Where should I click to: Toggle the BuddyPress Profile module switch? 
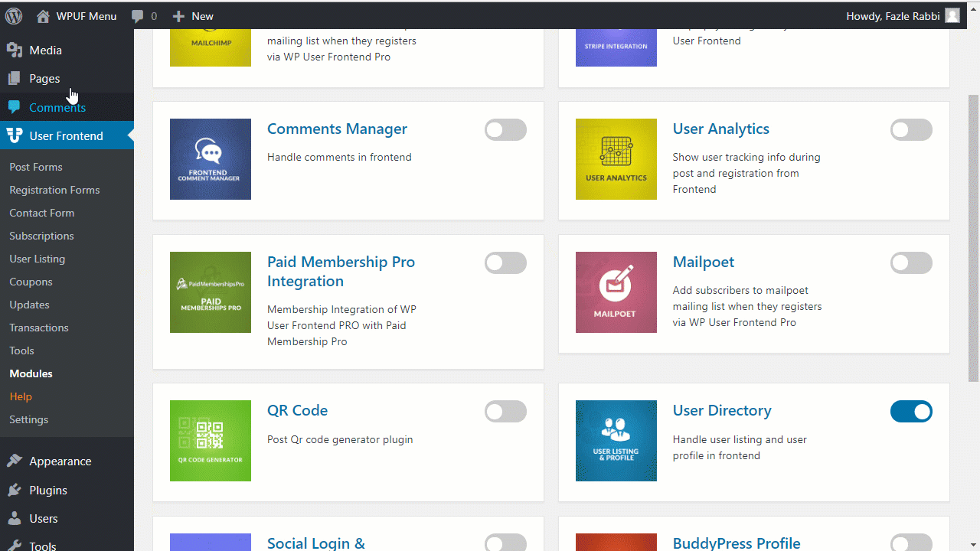coord(911,543)
